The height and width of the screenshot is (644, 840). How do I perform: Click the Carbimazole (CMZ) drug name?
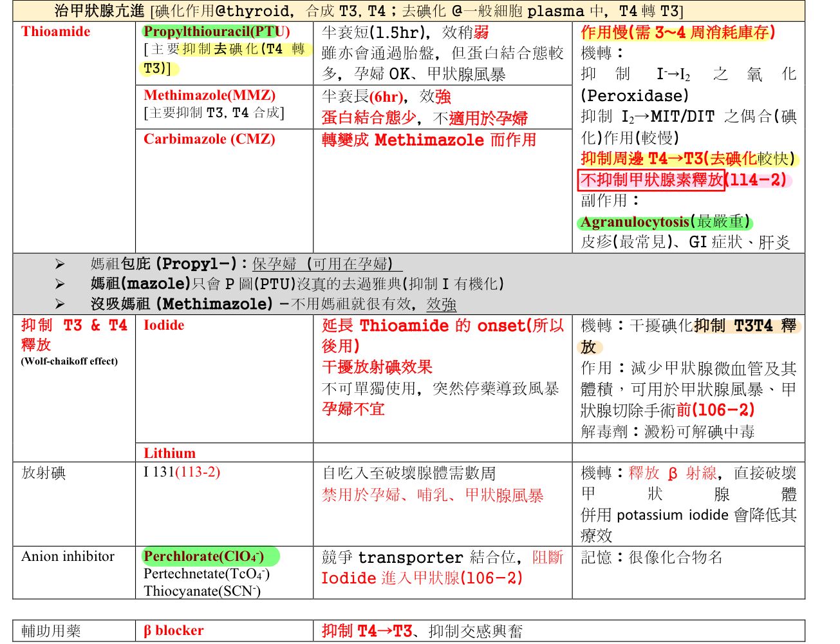pyautogui.click(x=209, y=139)
